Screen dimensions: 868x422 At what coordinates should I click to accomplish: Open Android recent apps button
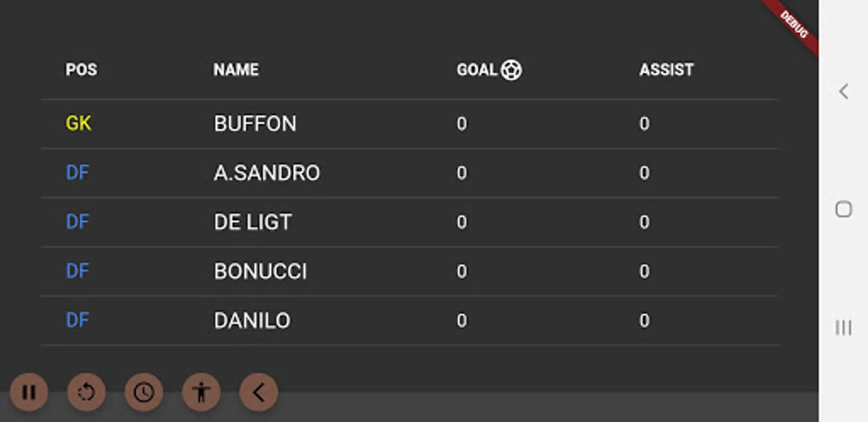(844, 327)
